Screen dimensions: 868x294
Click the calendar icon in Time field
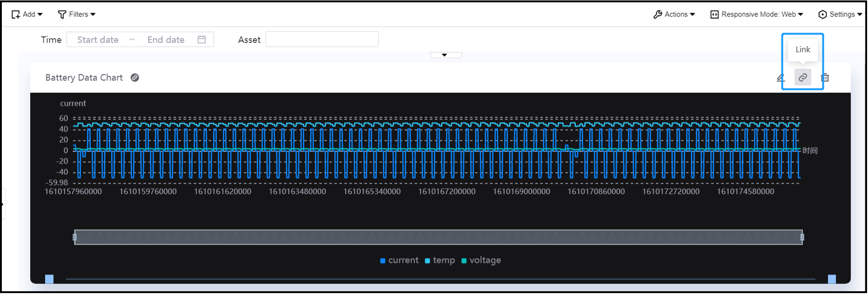click(x=202, y=40)
